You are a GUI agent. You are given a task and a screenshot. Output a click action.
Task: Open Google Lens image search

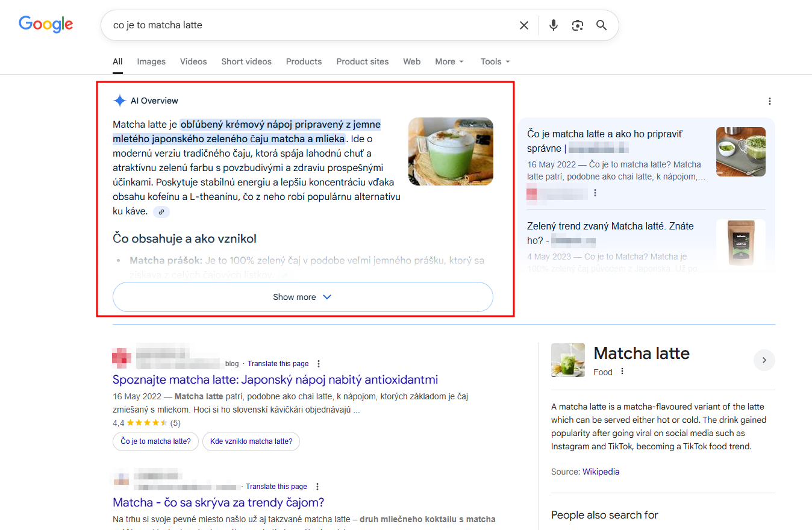point(577,25)
